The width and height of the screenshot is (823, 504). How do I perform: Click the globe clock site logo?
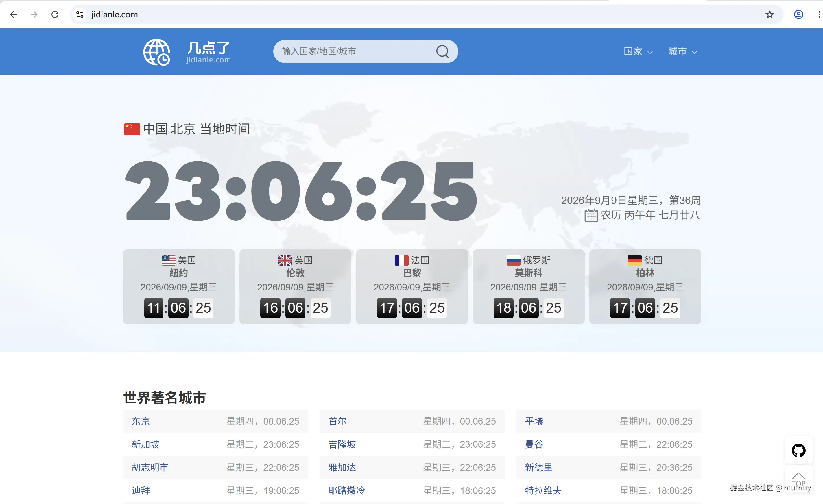[157, 52]
